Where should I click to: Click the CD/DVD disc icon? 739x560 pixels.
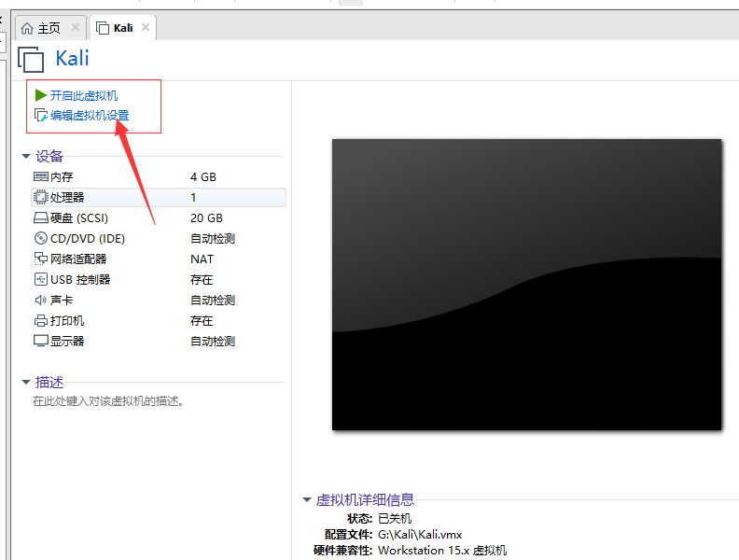40,239
